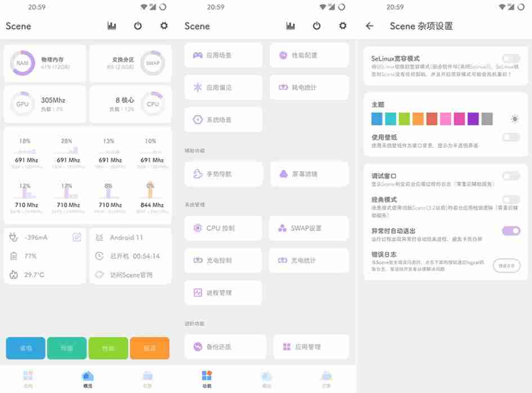Image resolution: width=532 pixels, height=393 pixels.
Task: Tap the SWAP ring gauge
Action: point(152,63)
